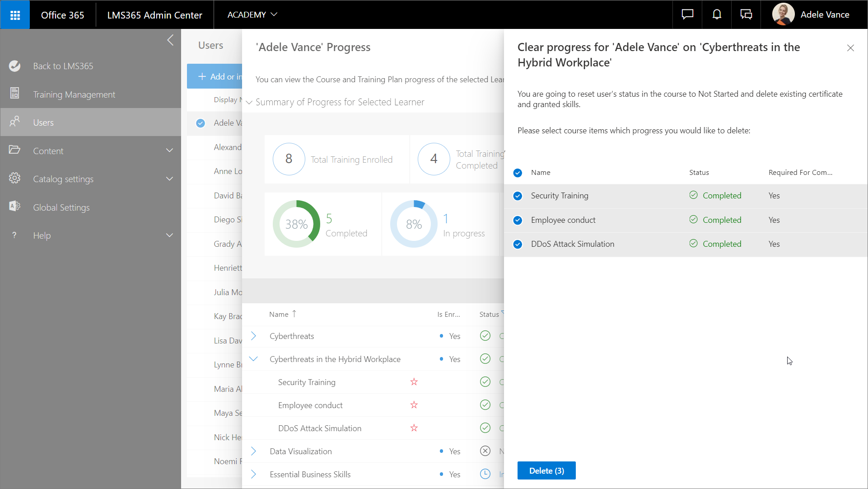Toggle the select-all checkbox next to Name
Screen dimensions: 868x489
(x=518, y=173)
